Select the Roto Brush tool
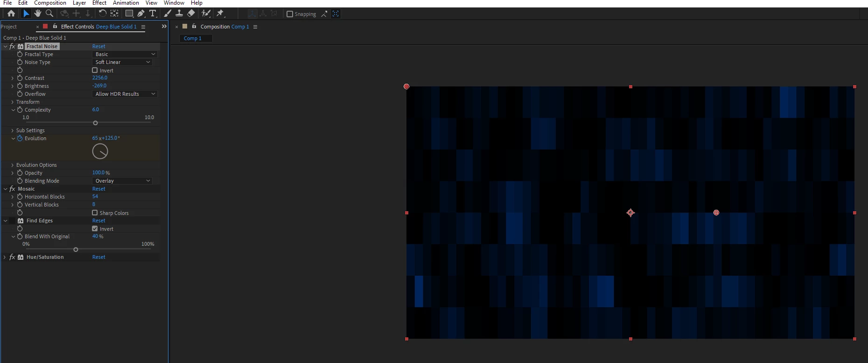 [x=206, y=14]
